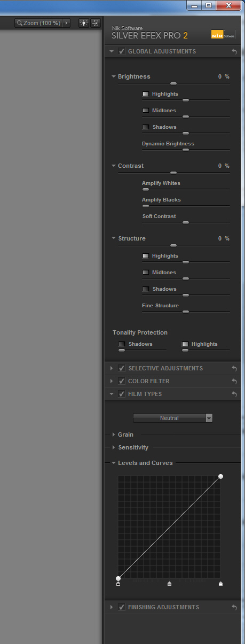The width and height of the screenshot is (245, 644).
Task: Collapse the Brightness section
Action: (114, 76)
